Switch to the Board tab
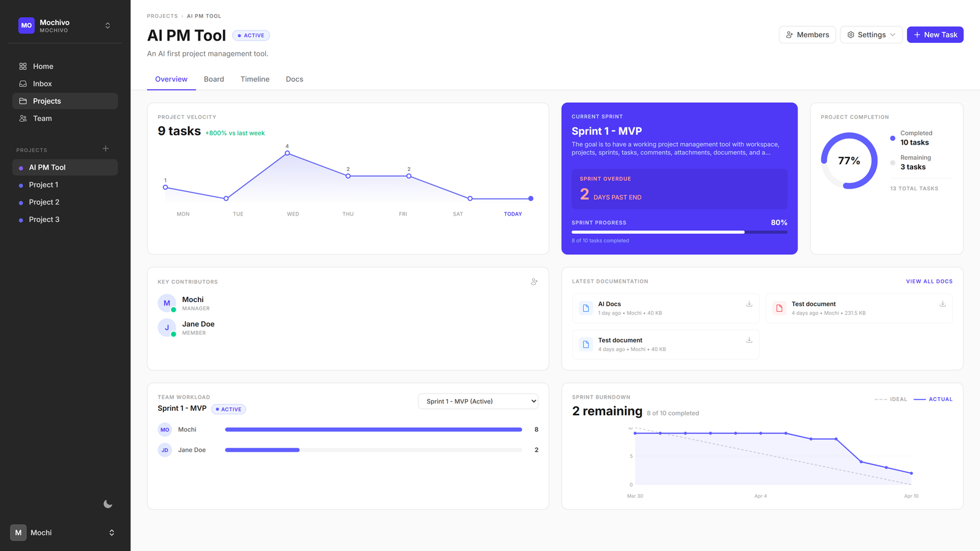The image size is (980, 551). pos(214,80)
